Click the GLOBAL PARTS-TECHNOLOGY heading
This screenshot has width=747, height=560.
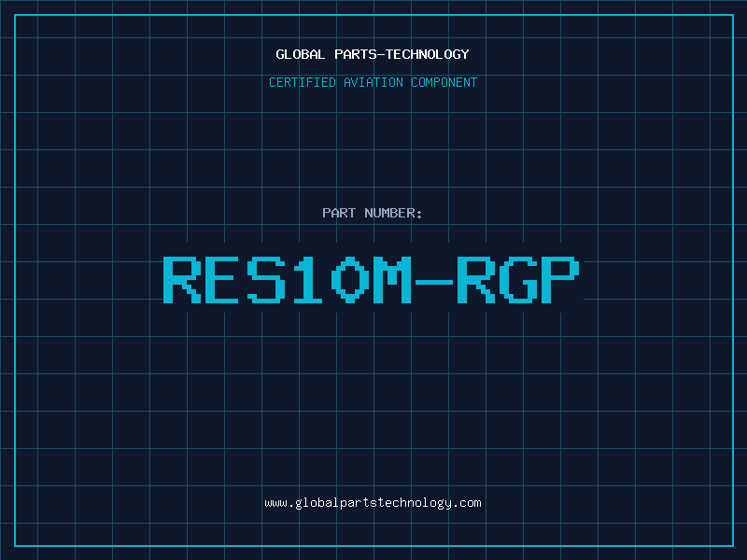pyautogui.click(x=373, y=54)
